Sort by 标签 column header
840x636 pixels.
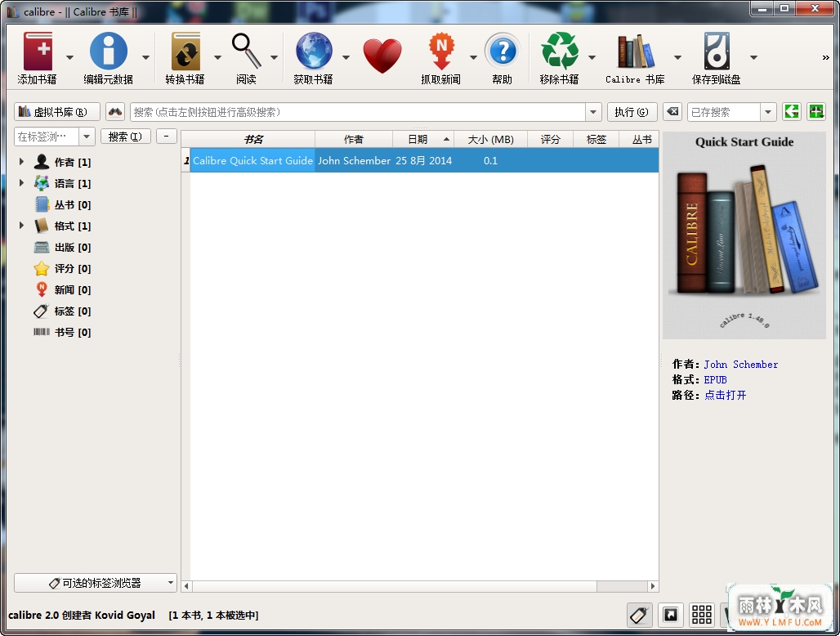[596, 139]
